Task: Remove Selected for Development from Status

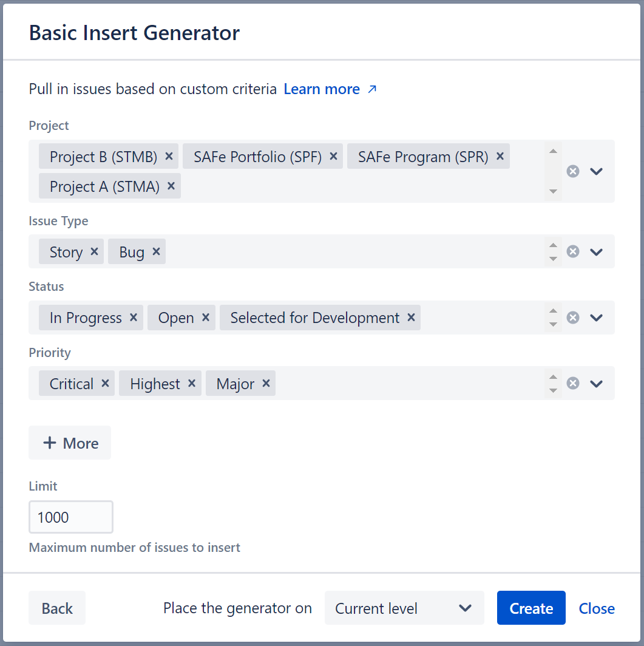Action: coord(411,318)
